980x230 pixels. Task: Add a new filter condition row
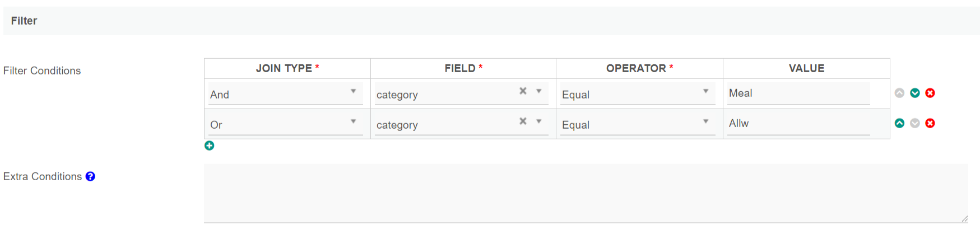[209, 145]
